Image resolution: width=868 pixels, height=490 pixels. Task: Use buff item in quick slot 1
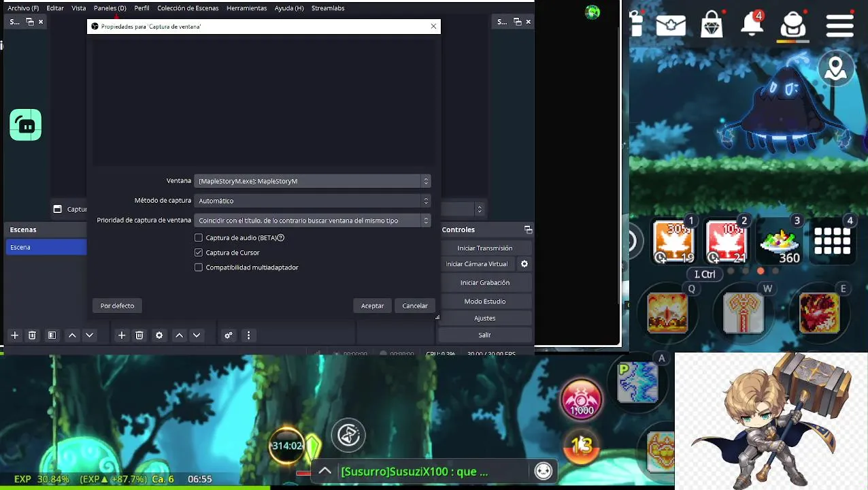coord(673,242)
